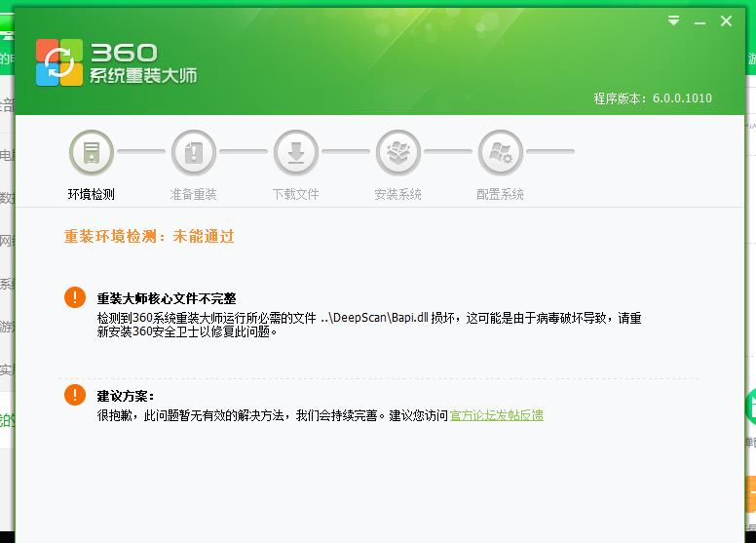Image resolution: width=756 pixels, height=543 pixels.
Task: Select the 安装系统 step icon
Action: click(x=398, y=152)
